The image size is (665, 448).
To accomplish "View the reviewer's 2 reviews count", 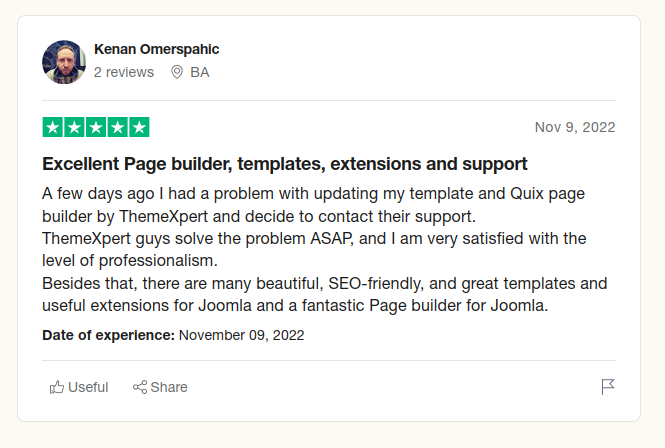I will (x=124, y=72).
